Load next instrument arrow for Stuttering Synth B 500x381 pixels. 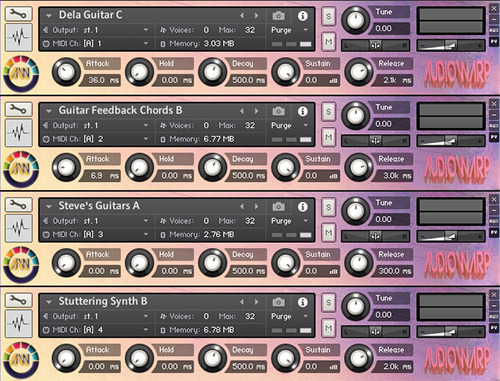[256, 302]
